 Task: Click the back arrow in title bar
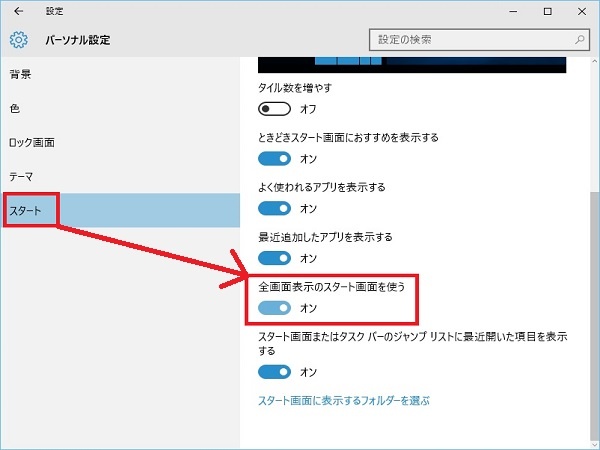tap(19, 12)
